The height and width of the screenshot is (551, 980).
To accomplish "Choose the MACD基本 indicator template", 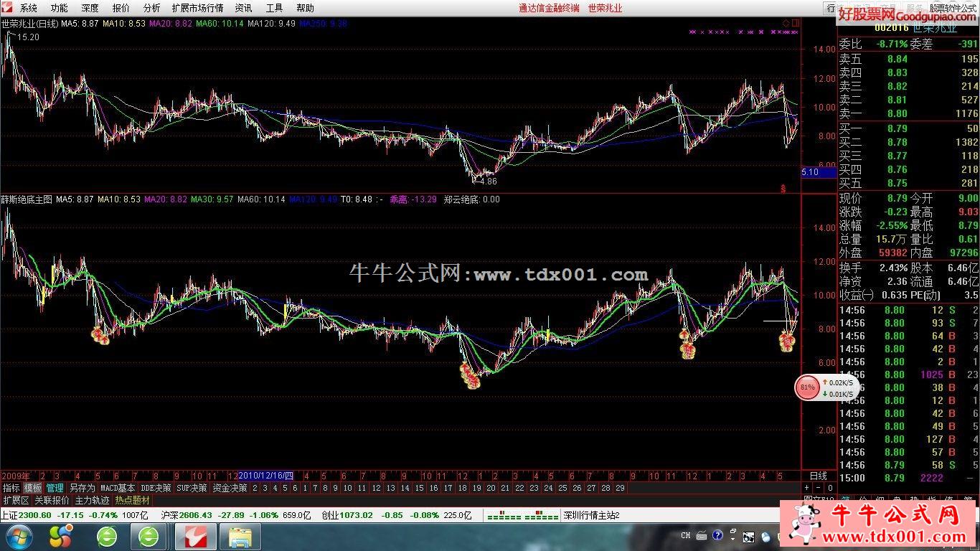I will [118, 488].
